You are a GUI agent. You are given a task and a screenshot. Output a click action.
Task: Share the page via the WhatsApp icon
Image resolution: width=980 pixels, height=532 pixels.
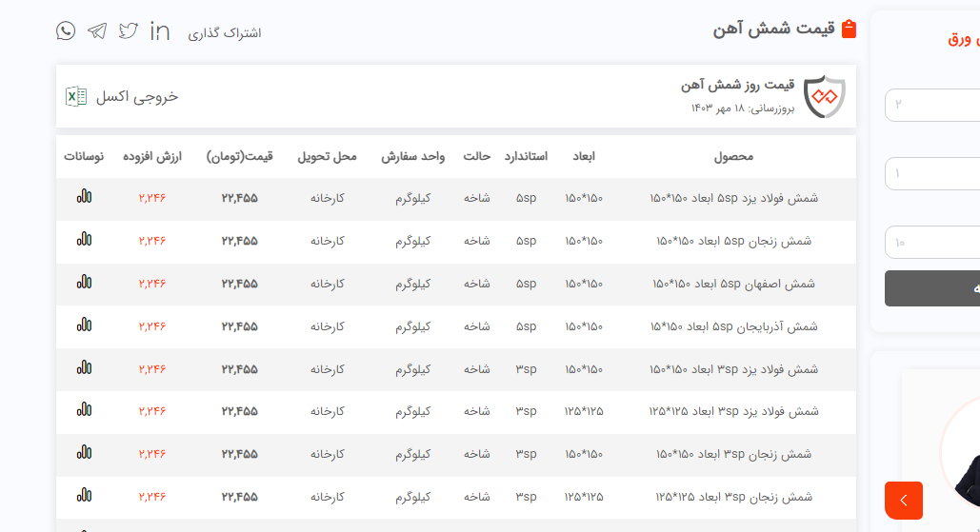[66, 30]
